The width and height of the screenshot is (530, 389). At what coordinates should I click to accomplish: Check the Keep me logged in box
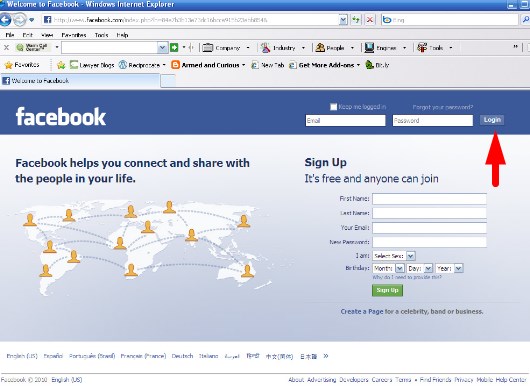pos(333,107)
